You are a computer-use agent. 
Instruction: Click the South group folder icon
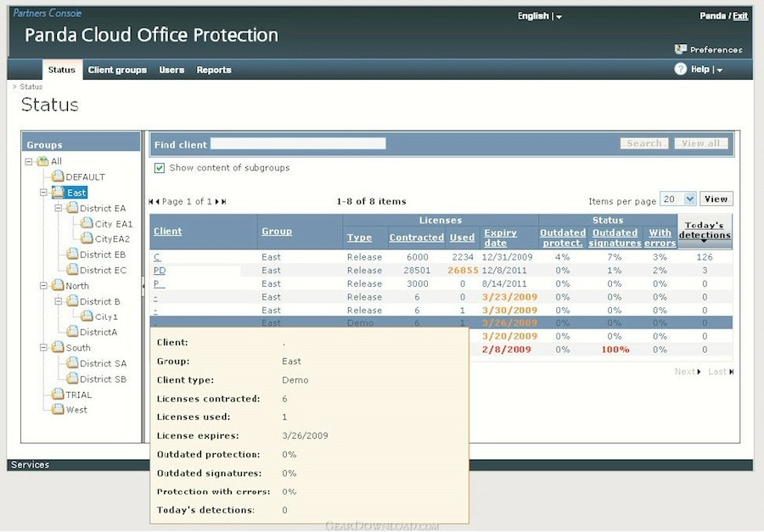[x=58, y=347]
